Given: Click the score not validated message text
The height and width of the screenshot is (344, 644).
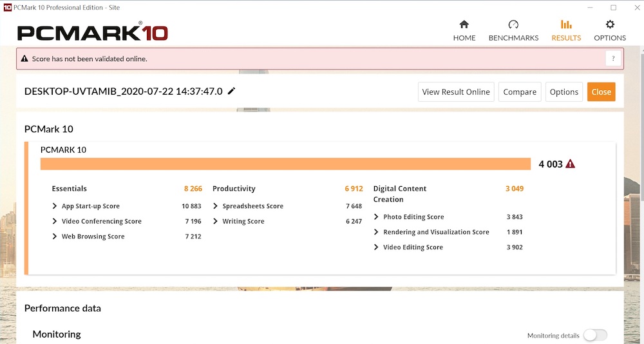Looking at the screenshot, I should [90, 59].
